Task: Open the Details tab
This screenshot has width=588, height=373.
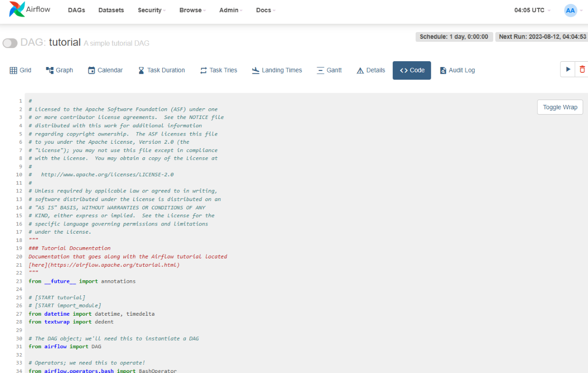Action: click(x=370, y=70)
